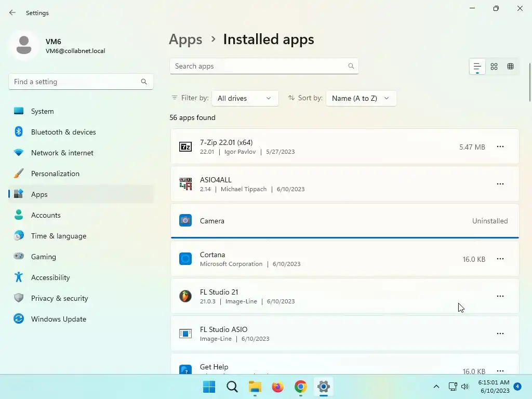
Task: Click the Camera app icon
Action: tap(185, 220)
